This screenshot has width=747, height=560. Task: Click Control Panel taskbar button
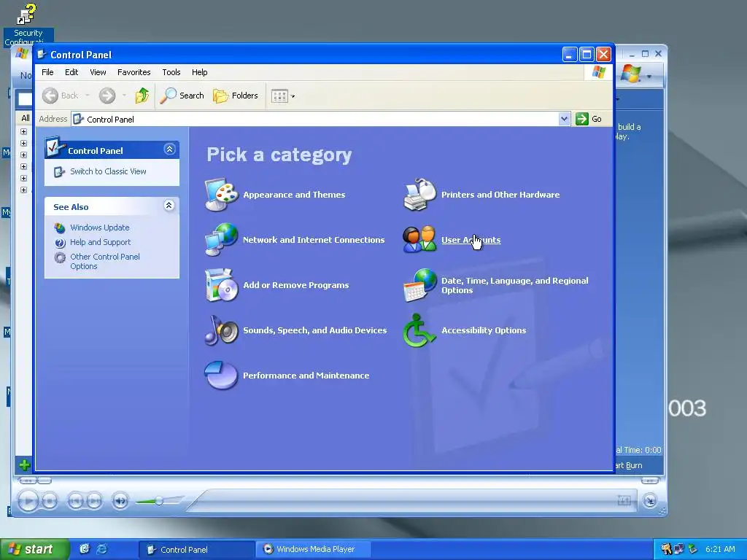(x=196, y=550)
